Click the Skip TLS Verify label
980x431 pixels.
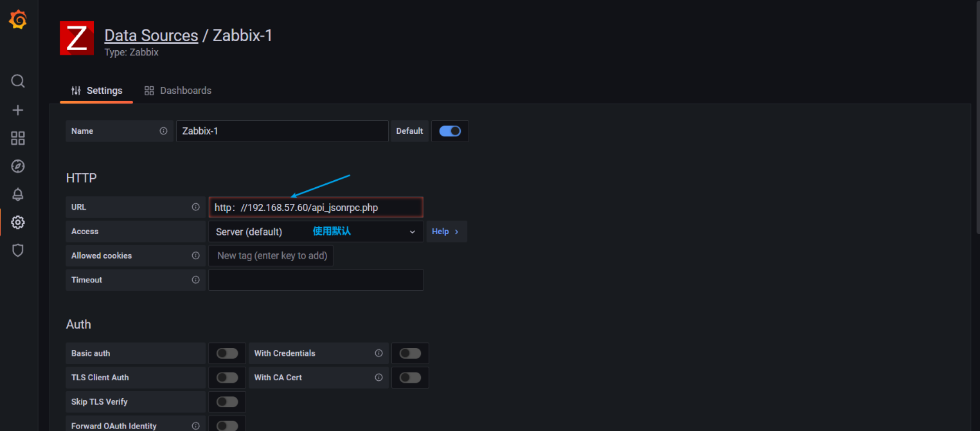(x=100, y=402)
